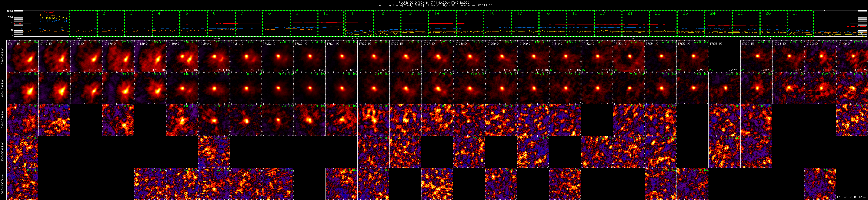Open 12.0-25.0 keV image for interval 15
The height and width of the screenshot is (200, 868).
469,120
